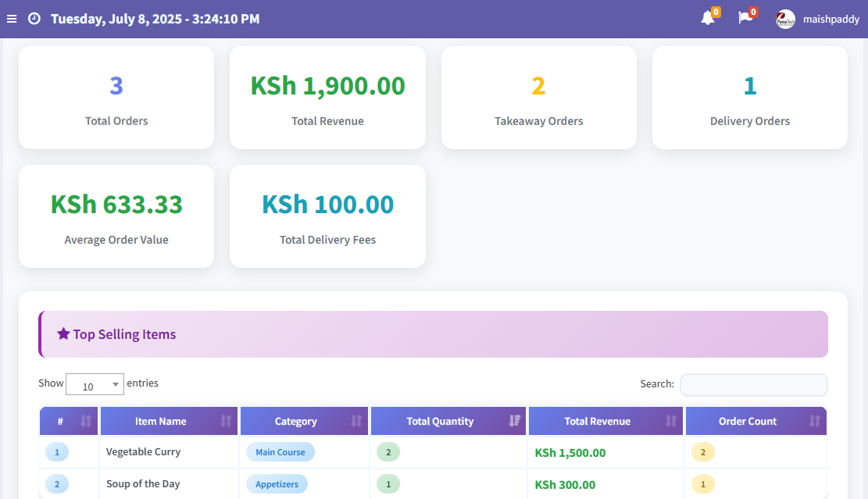Click the Search input field

[x=753, y=384]
